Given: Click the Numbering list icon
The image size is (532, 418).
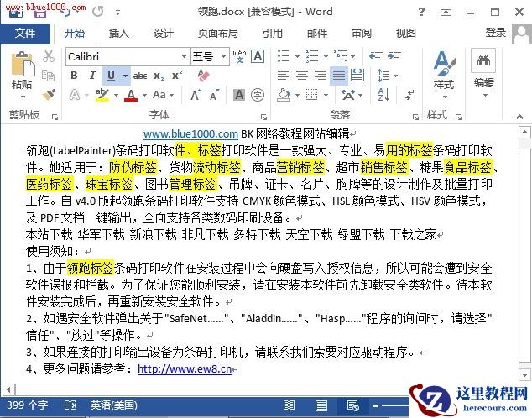Looking at the screenshot, I should click(x=312, y=55).
